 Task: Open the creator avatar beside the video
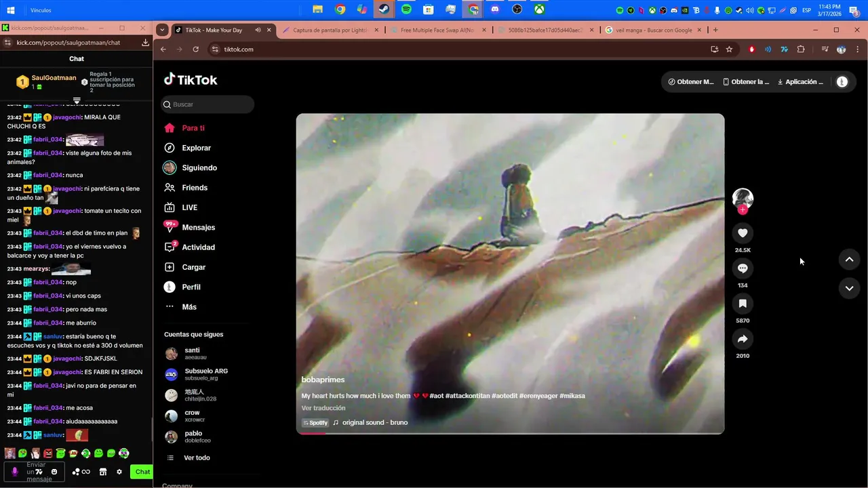click(x=743, y=199)
